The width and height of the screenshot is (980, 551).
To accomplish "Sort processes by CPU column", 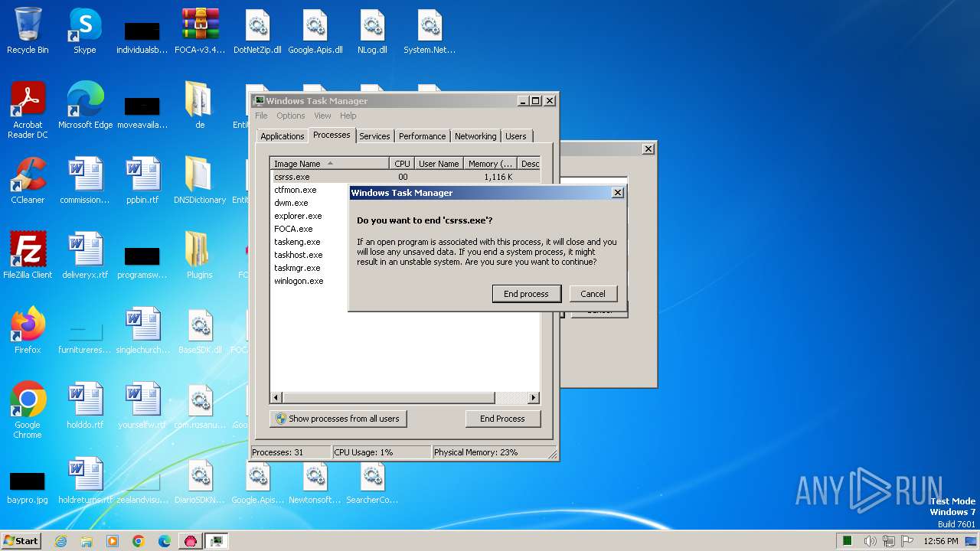I will click(x=402, y=164).
